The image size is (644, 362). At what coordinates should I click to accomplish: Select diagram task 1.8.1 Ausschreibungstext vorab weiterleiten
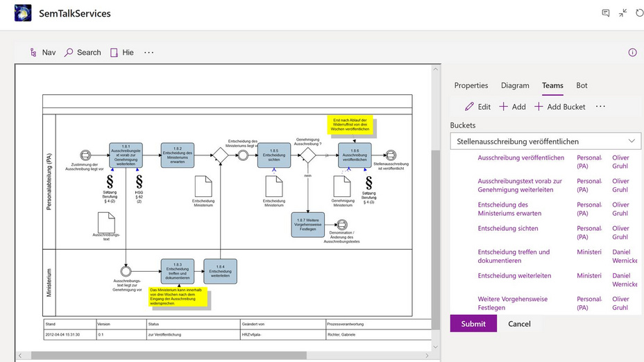click(126, 155)
